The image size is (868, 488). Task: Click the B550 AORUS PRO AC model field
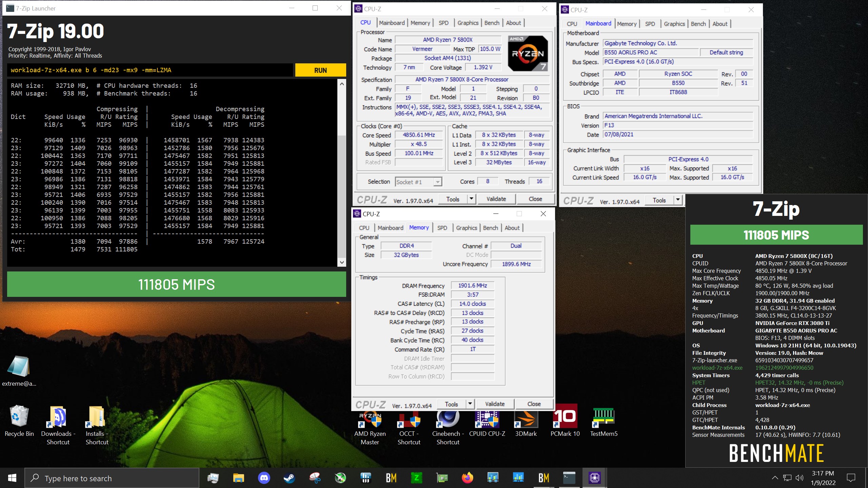(651, 52)
